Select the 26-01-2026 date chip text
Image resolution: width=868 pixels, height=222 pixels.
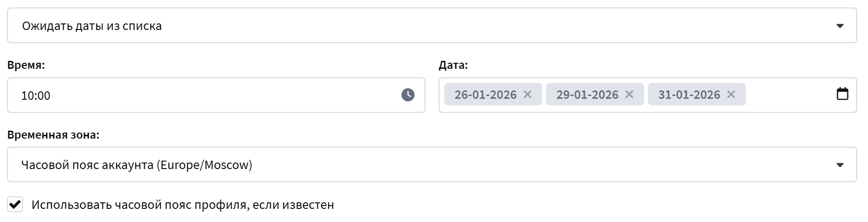[x=485, y=95]
